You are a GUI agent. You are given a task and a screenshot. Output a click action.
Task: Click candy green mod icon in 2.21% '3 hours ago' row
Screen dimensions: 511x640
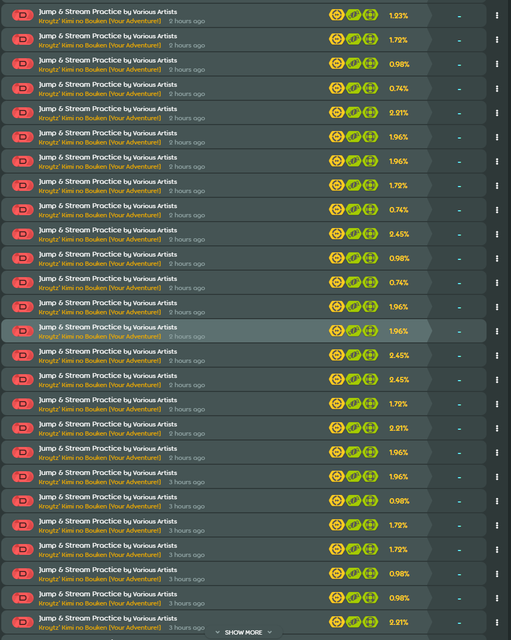click(x=353, y=622)
